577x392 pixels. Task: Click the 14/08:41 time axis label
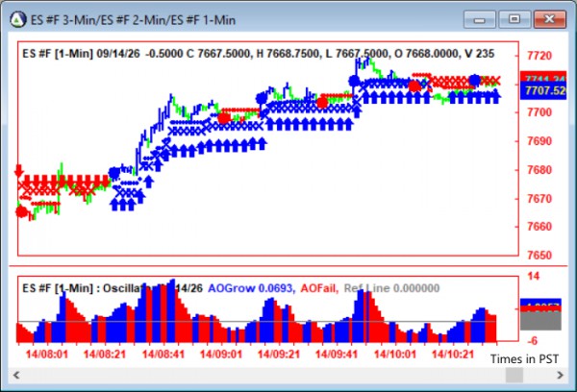click(163, 355)
